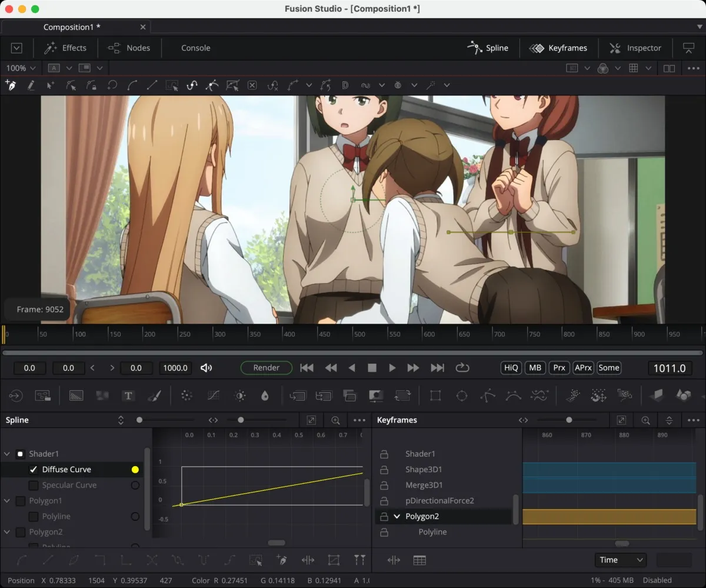Switch to the Nodes panel
Screen dimensions: 706x588
(129, 48)
